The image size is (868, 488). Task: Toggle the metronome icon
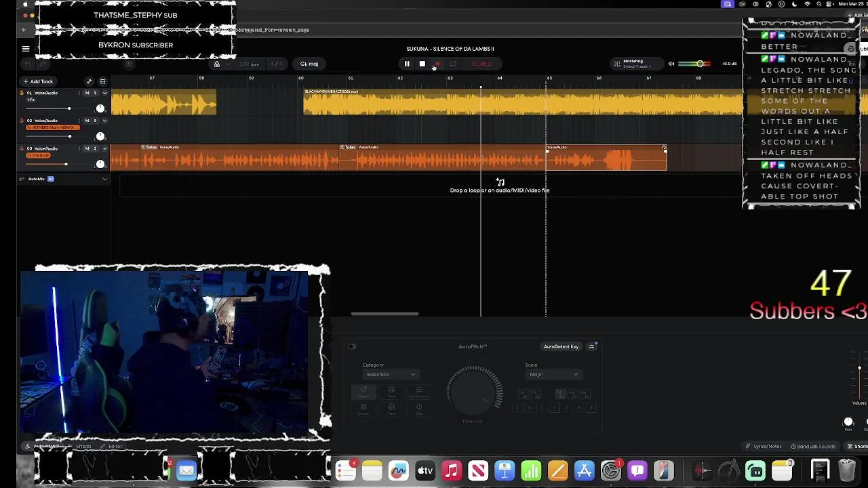coord(216,64)
